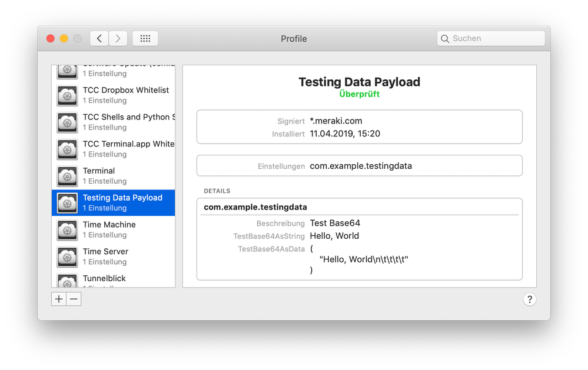This screenshot has height=370, width=588.
Task: Go forward using the right arrow button
Action: click(x=118, y=39)
